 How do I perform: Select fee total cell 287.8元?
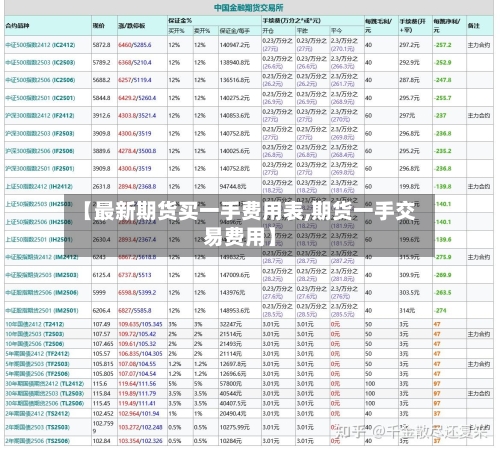(x=410, y=80)
